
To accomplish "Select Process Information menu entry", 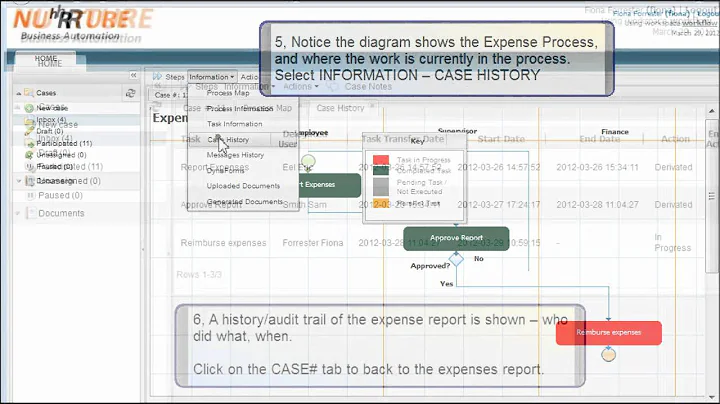I will click(x=240, y=109).
